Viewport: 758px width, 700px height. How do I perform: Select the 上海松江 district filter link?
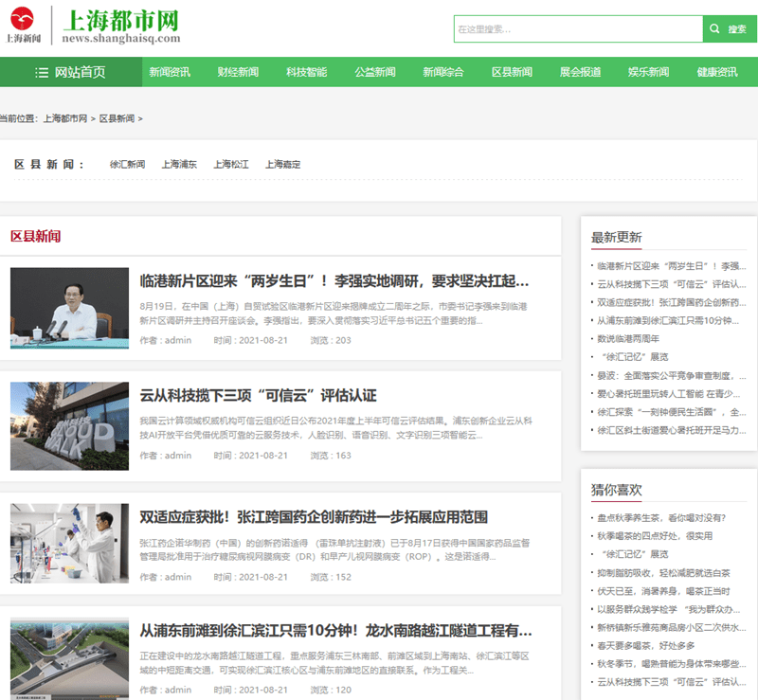[231, 164]
